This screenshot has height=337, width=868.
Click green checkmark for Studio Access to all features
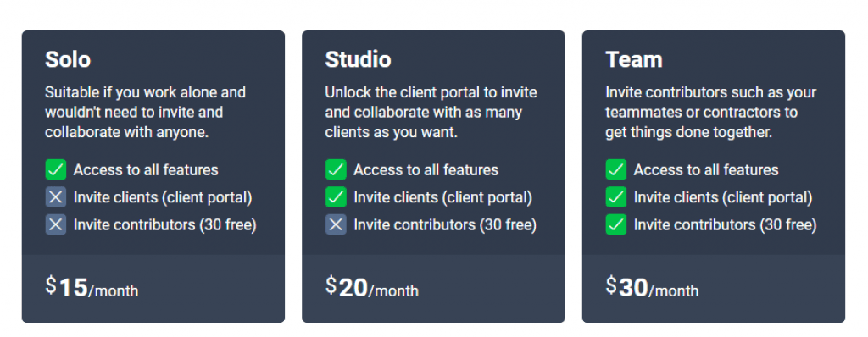(336, 169)
